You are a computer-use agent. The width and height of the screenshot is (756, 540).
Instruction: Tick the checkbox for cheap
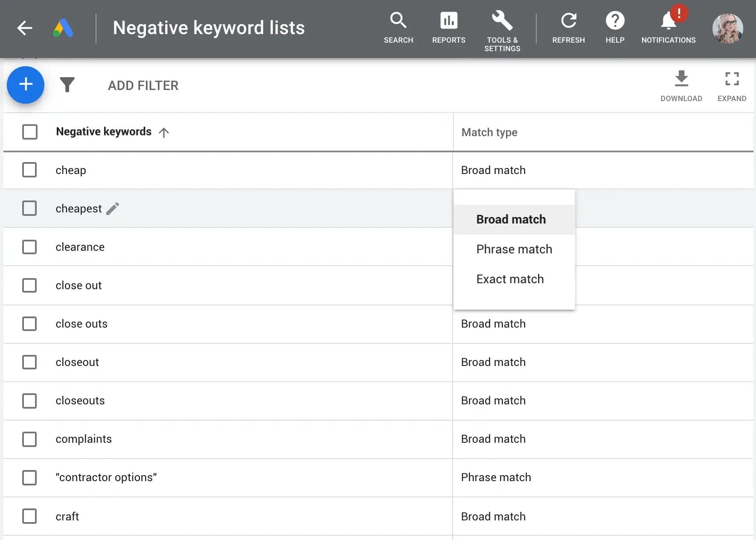[29, 170]
